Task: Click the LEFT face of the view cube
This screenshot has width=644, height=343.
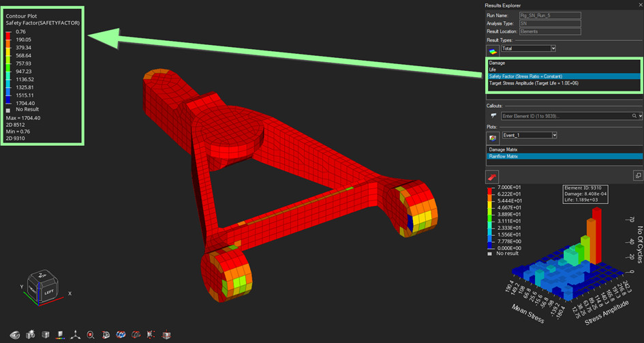Action: (x=48, y=292)
